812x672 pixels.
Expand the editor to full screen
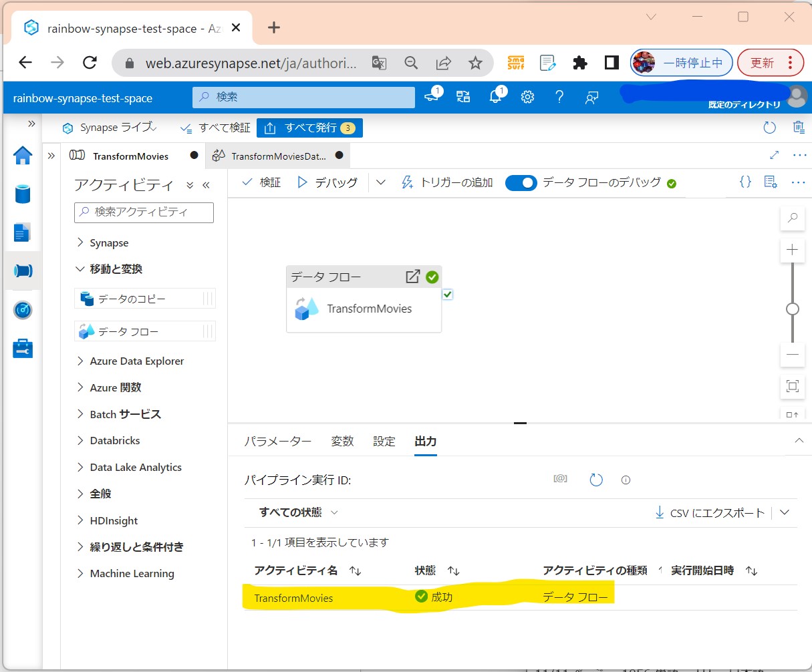tap(775, 155)
